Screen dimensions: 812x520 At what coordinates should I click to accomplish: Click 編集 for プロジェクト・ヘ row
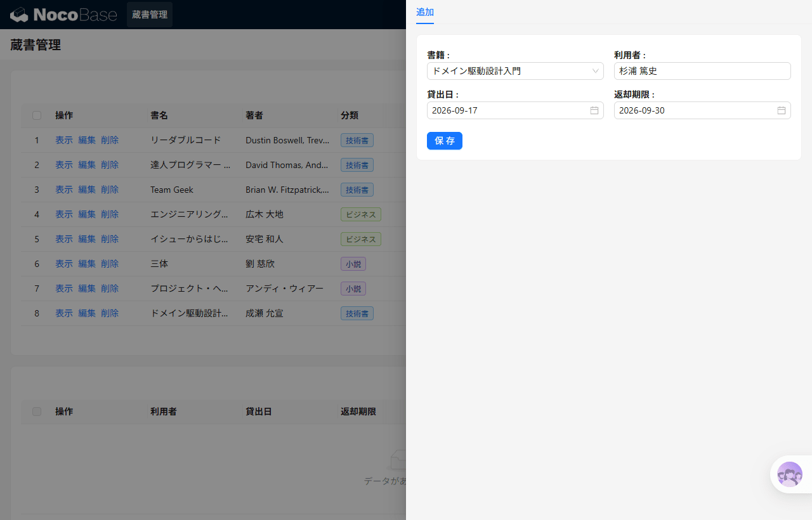tap(87, 289)
